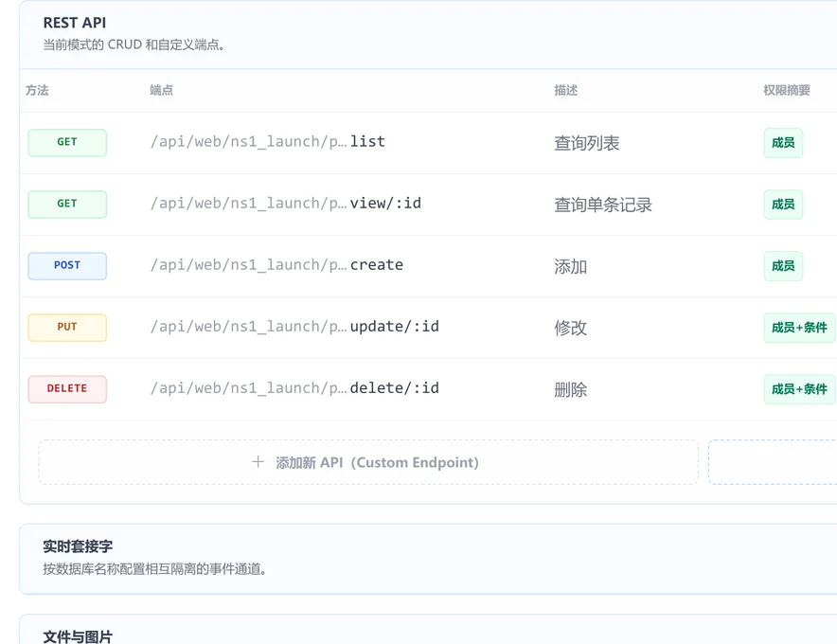Click 成员 permission tag in list row
837x644 pixels.
click(x=783, y=143)
